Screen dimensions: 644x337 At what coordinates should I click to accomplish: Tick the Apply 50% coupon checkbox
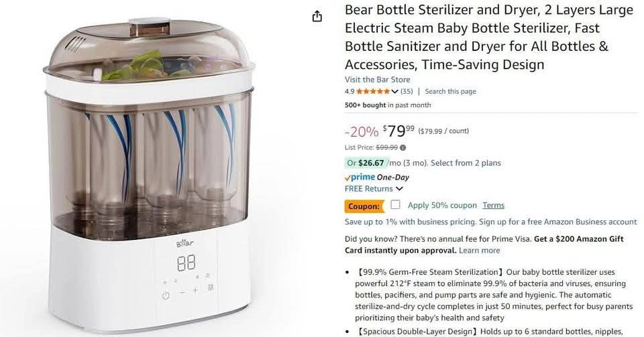point(396,205)
